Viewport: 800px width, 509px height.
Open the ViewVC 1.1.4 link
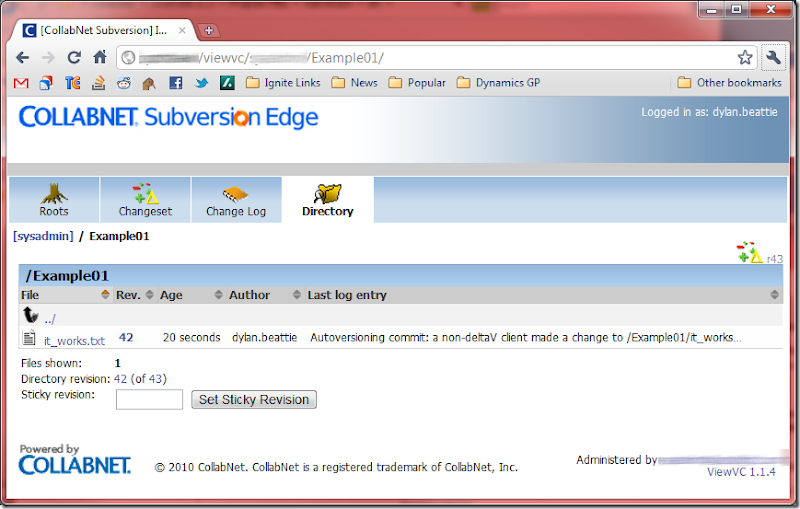(x=741, y=472)
